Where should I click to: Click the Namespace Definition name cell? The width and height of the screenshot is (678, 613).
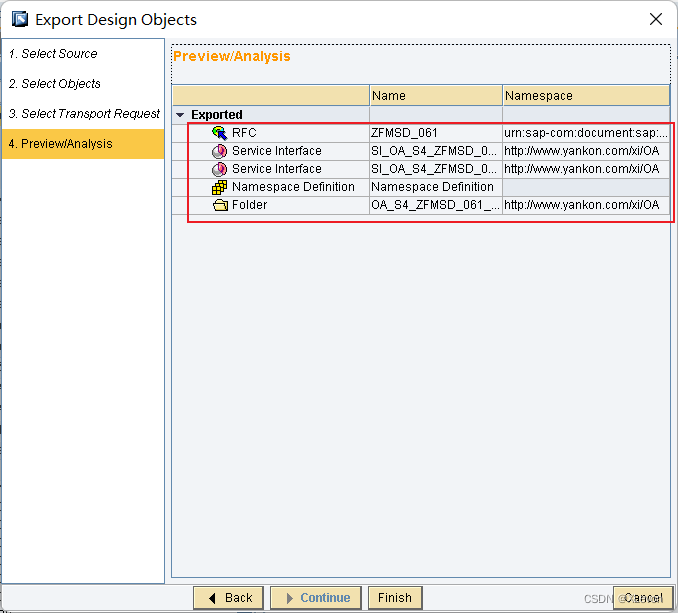[436, 187]
